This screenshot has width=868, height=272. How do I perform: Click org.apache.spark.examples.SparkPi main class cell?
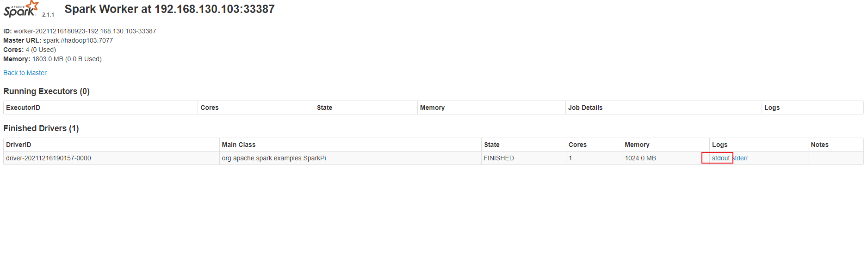tap(274, 158)
